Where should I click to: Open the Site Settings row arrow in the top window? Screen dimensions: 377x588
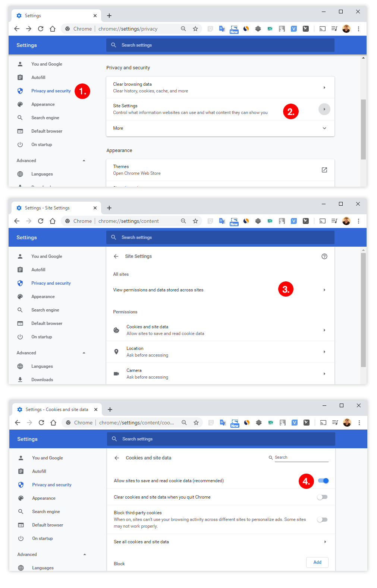(x=324, y=109)
